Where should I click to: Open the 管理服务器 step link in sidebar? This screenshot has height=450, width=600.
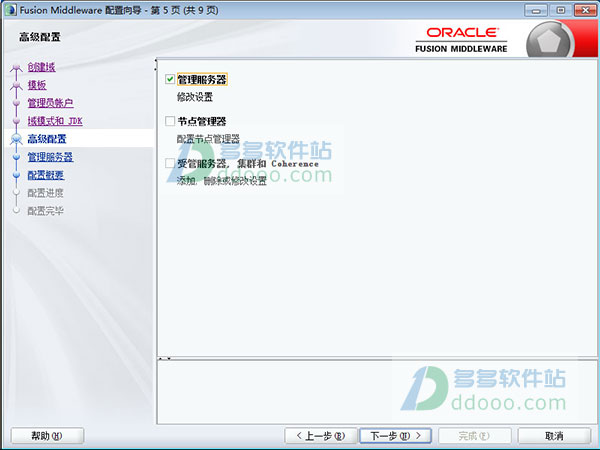tap(50, 157)
